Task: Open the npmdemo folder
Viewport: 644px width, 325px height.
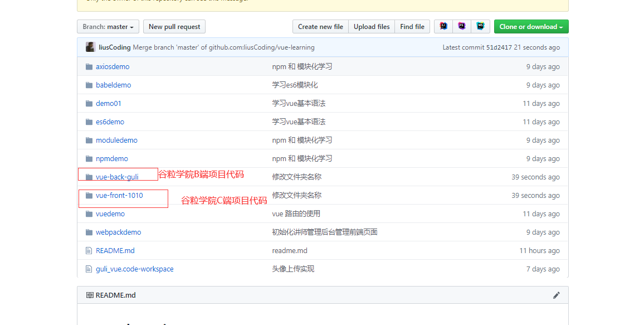Action: (x=112, y=158)
